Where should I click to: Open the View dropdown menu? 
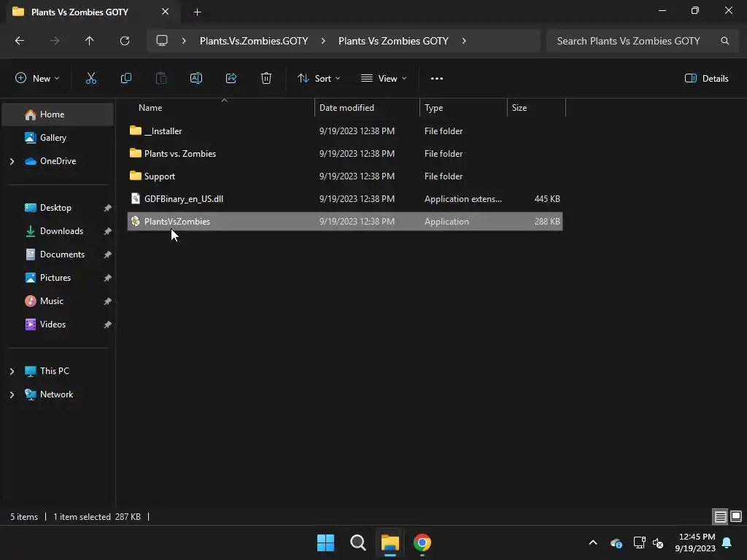[x=384, y=79]
